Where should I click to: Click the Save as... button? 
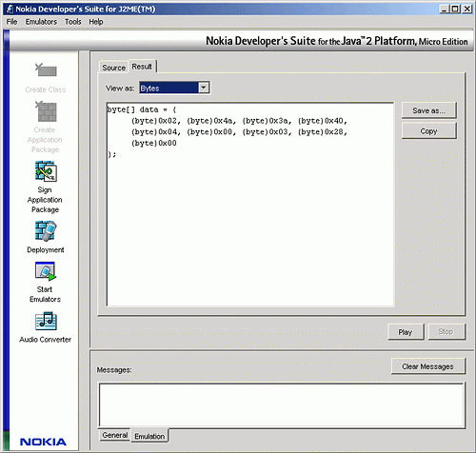pos(429,110)
